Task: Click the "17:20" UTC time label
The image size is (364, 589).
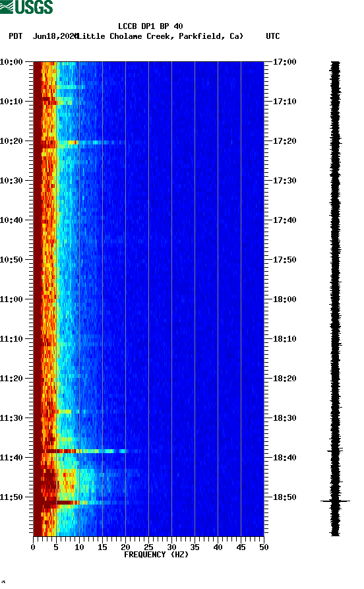Action: click(285, 141)
